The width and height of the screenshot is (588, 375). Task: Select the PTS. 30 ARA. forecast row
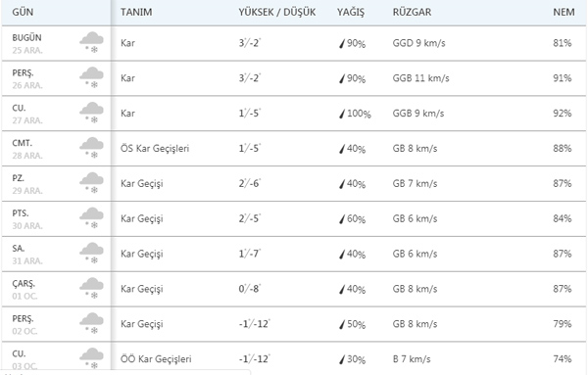click(294, 218)
